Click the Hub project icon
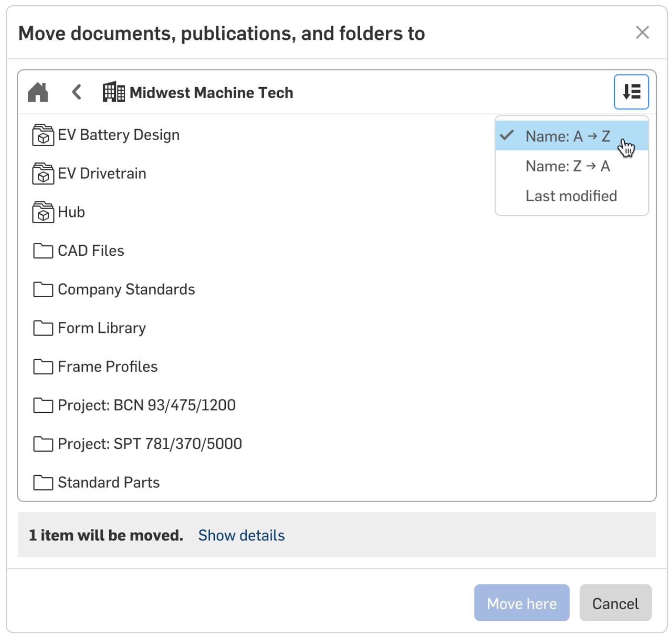 pyautogui.click(x=43, y=212)
